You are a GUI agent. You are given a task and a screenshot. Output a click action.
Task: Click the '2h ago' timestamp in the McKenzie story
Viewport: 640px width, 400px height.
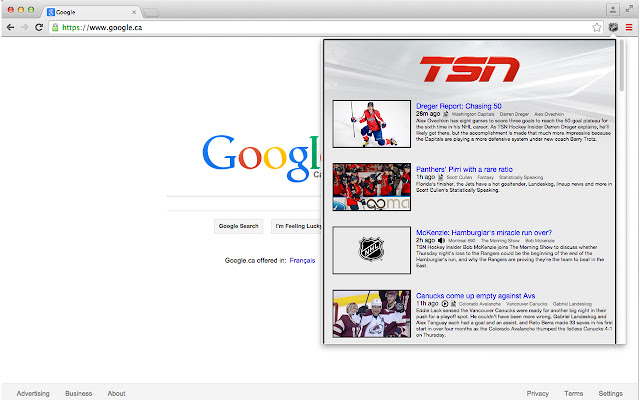[425, 240]
